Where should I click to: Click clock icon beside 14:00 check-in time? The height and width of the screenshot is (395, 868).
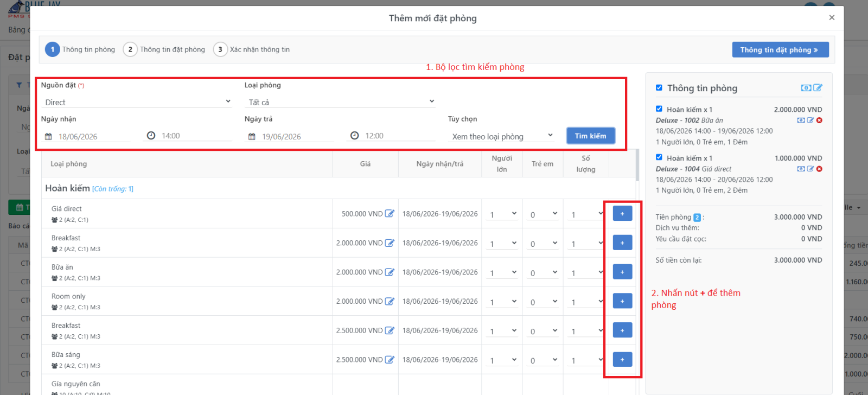pos(151,136)
